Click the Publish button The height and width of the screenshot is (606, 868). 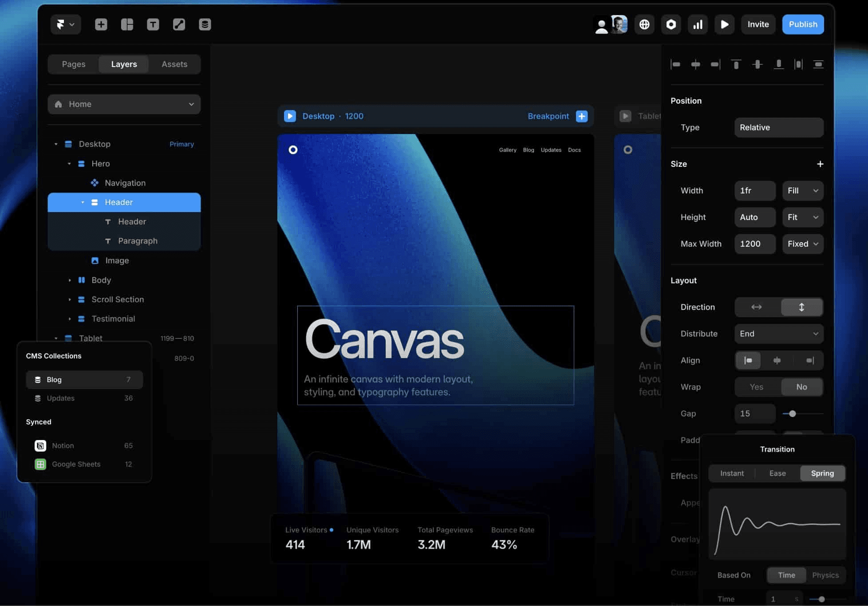tap(803, 24)
